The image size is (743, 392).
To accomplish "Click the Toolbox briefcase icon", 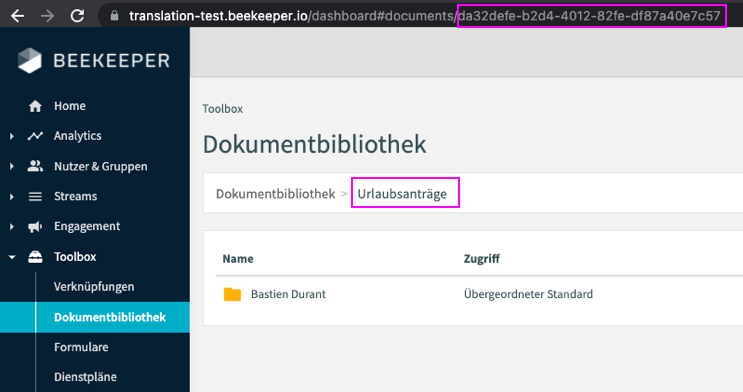I will tap(35, 256).
